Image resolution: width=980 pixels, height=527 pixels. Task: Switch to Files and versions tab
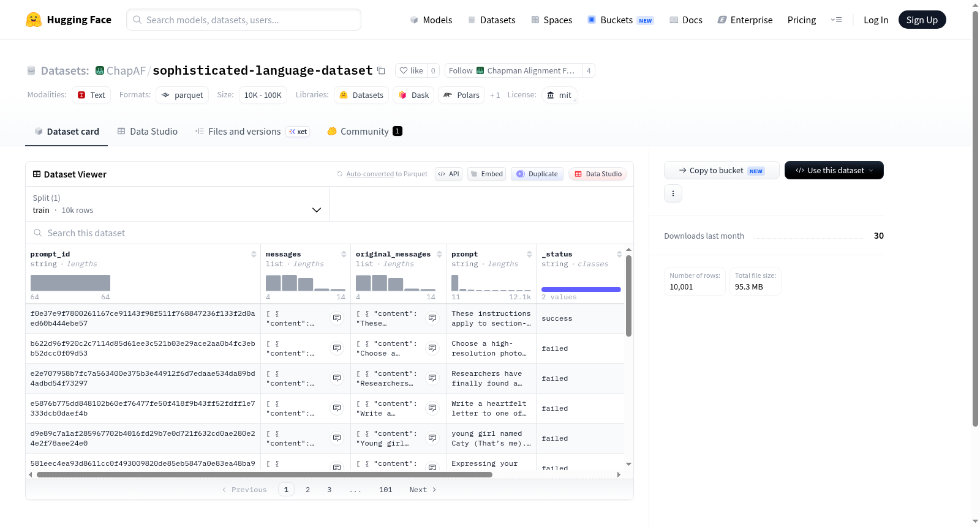click(252, 131)
